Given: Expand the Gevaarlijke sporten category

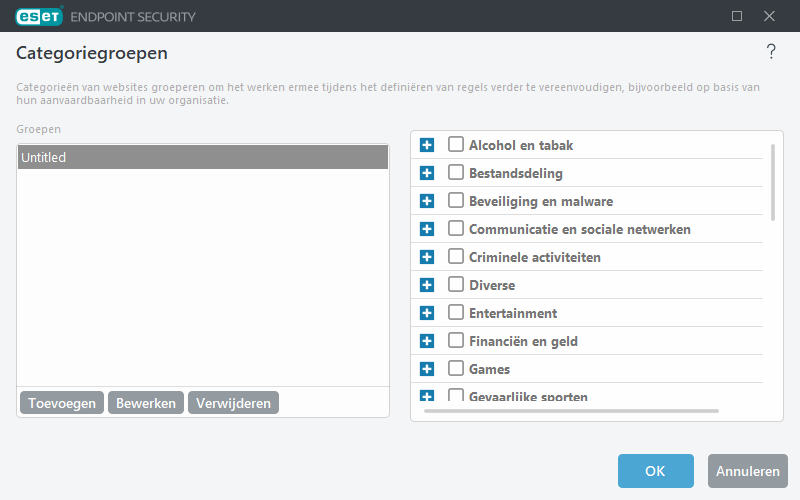Looking at the screenshot, I should (427, 395).
